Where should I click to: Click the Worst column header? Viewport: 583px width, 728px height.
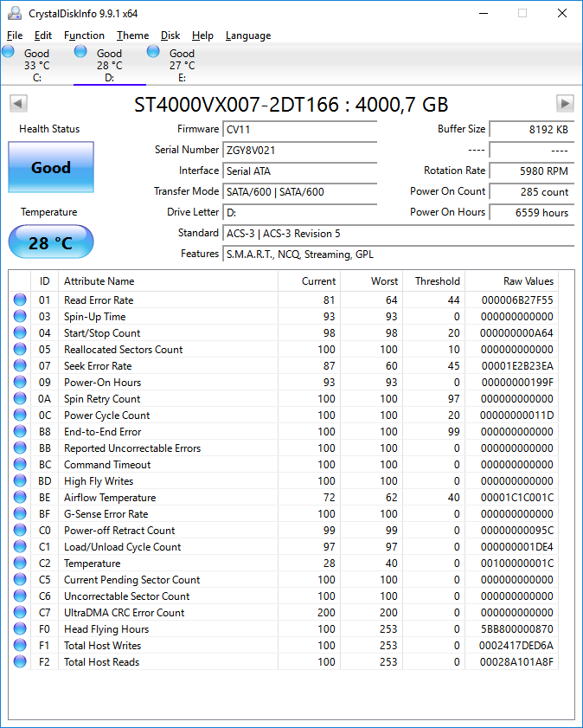(371, 281)
